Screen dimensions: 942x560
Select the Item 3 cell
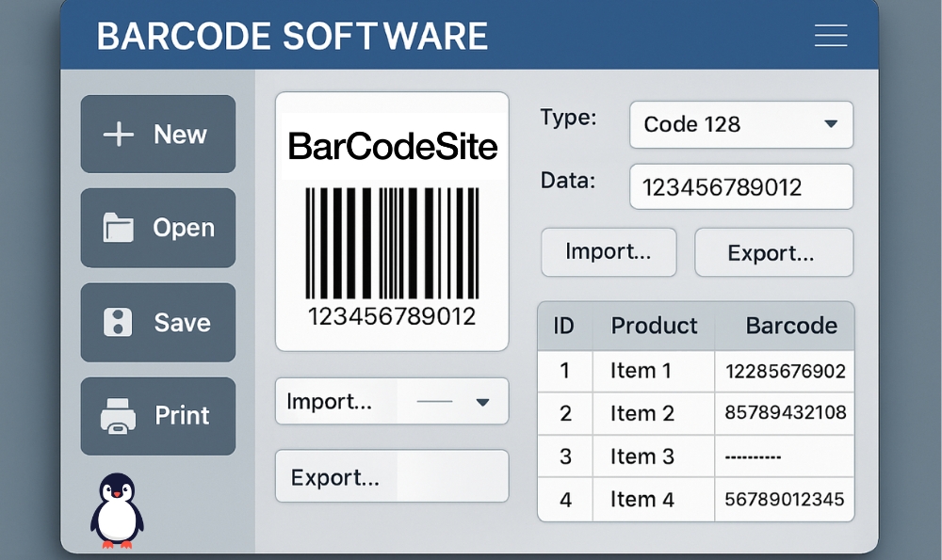click(x=654, y=456)
